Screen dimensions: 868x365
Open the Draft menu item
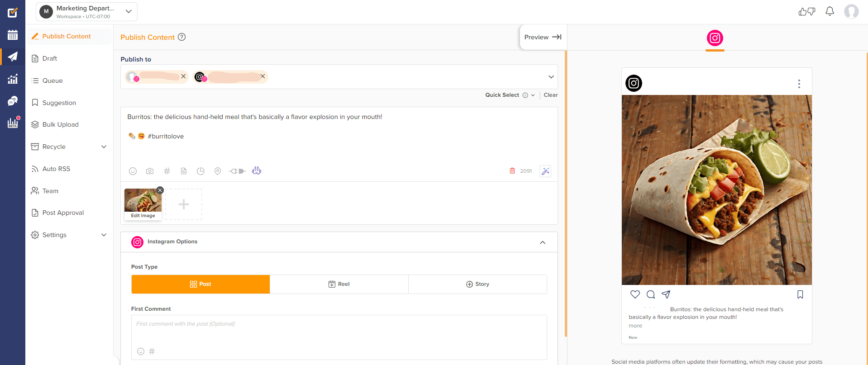pos(49,58)
